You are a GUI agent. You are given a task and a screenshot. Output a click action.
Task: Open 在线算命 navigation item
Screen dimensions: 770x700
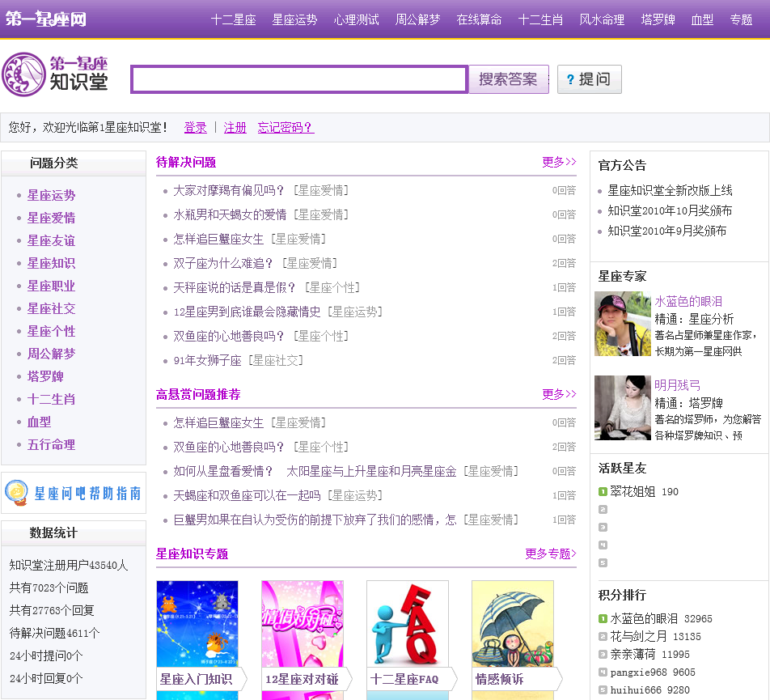(479, 19)
